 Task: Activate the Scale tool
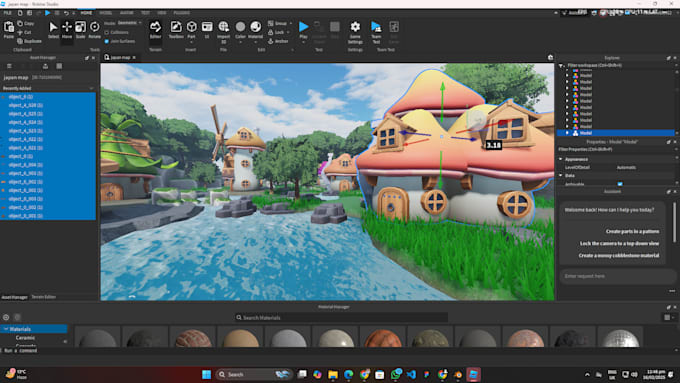click(80, 30)
